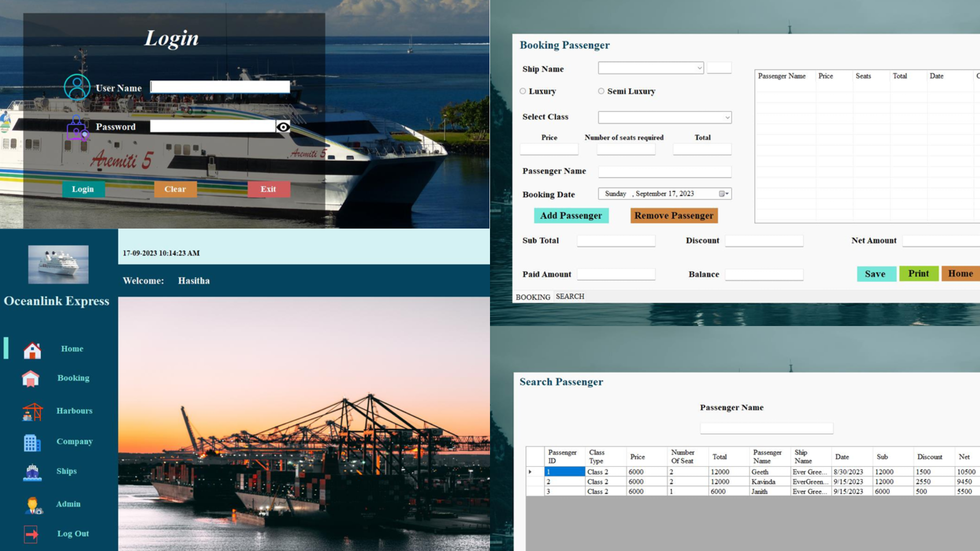Viewport: 980px width, 551px height.
Task: Click the Oceanlink Express ship logo thumbnail
Action: click(x=58, y=264)
